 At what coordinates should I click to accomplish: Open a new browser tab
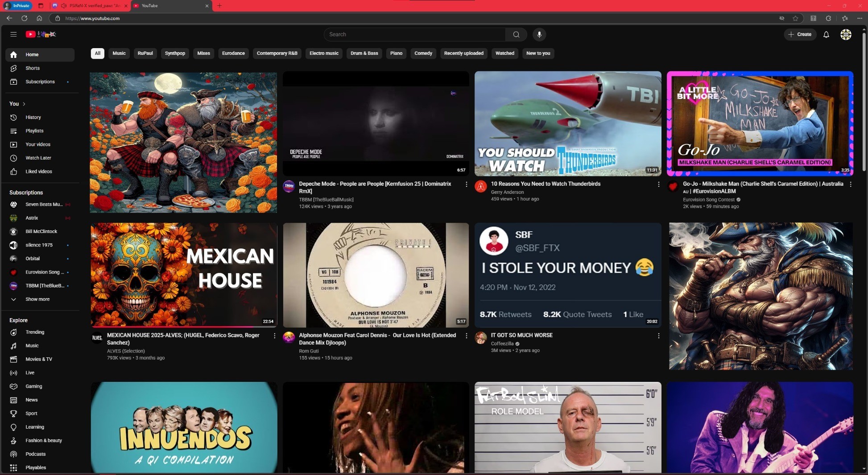pos(219,6)
